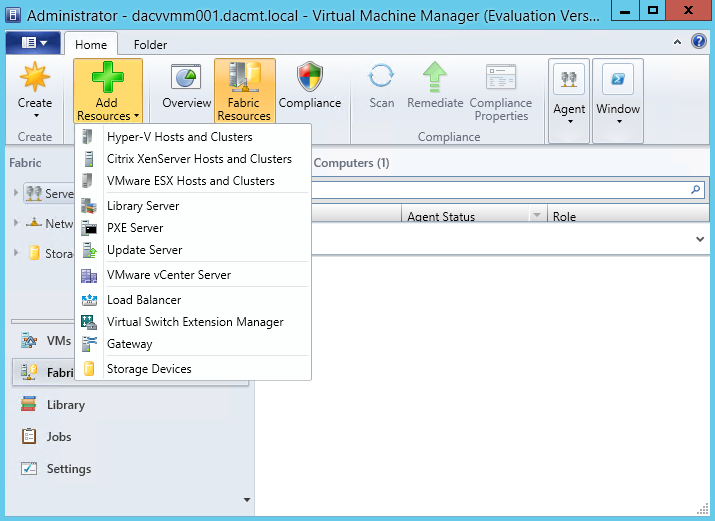The width and height of the screenshot is (715, 521).
Task: Choose Virtual Switch Extension Manager
Action: tap(193, 322)
